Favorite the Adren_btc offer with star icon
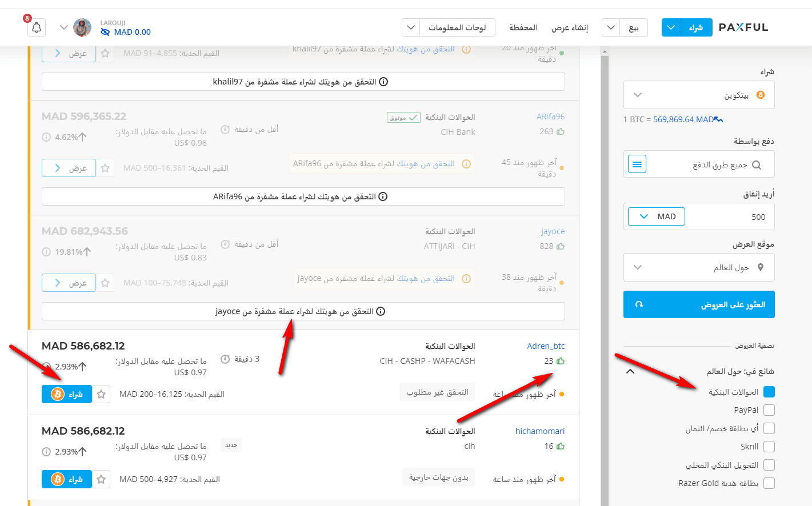Image resolution: width=812 pixels, height=506 pixels. click(x=101, y=394)
